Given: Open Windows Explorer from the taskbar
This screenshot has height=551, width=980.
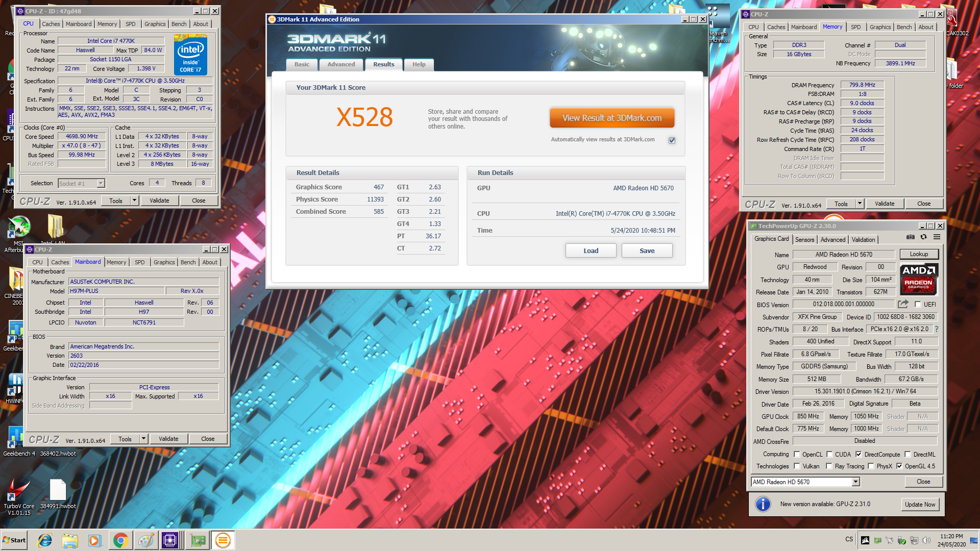Looking at the screenshot, I should pyautogui.click(x=70, y=540).
